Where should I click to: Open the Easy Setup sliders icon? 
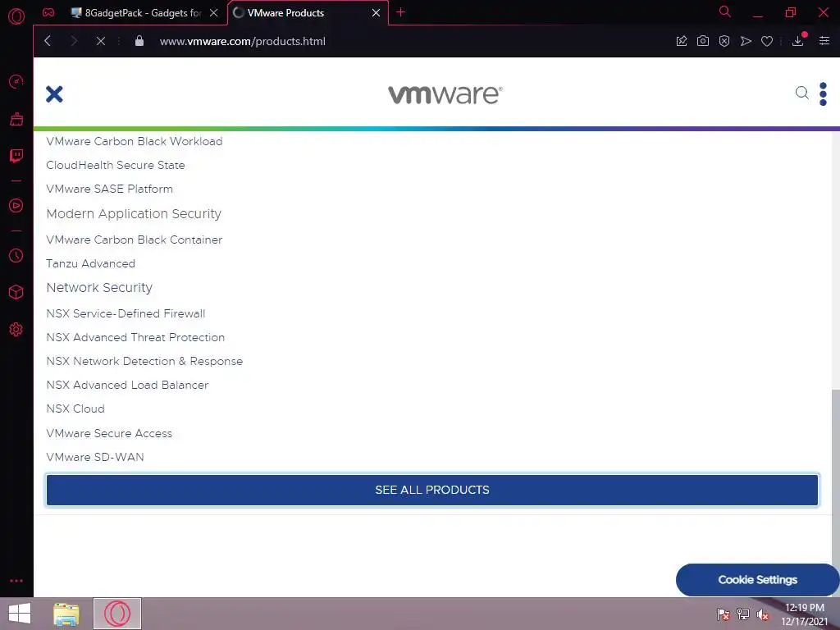click(x=824, y=41)
